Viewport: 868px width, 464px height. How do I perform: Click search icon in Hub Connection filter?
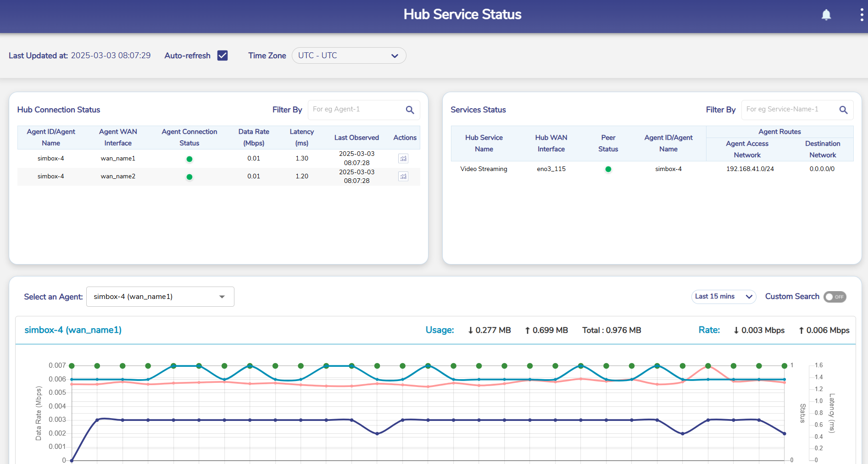tap(410, 110)
